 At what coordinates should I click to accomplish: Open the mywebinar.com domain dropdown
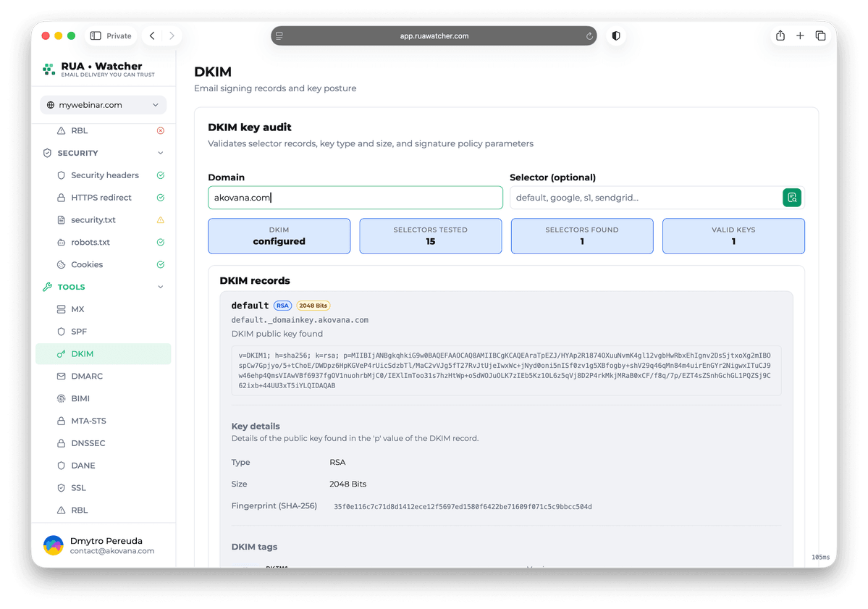[x=103, y=104]
